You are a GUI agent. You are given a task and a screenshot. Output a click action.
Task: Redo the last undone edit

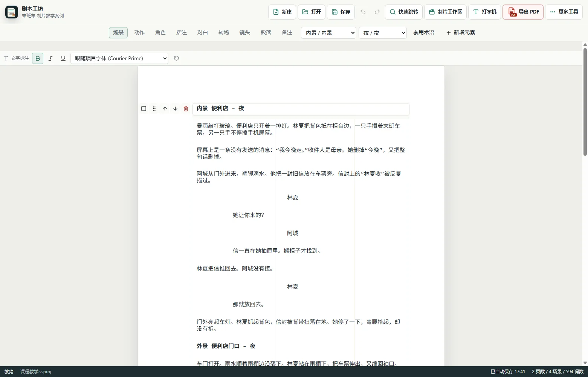(377, 12)
